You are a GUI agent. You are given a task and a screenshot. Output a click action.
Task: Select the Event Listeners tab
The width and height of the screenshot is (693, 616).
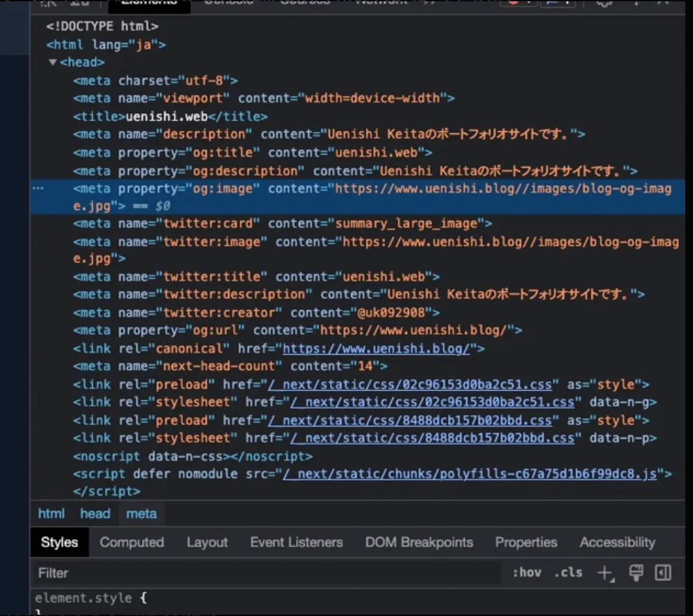[296, 543]
